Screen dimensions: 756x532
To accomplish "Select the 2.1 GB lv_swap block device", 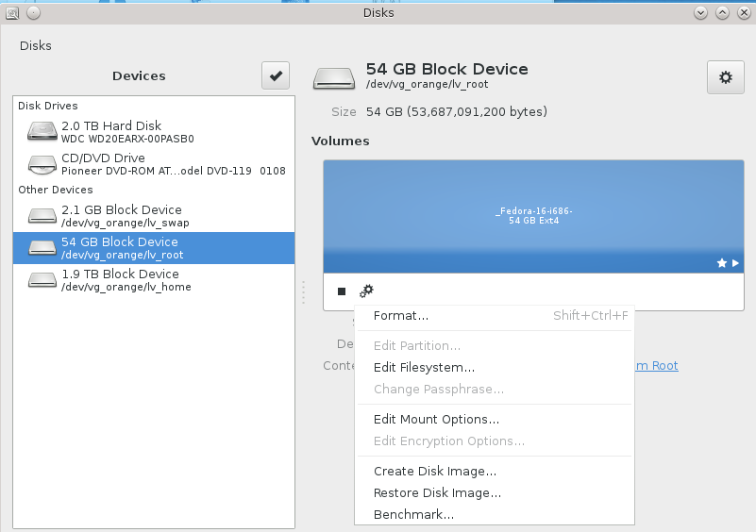I will pyautogui.click(x=154, y=216).
